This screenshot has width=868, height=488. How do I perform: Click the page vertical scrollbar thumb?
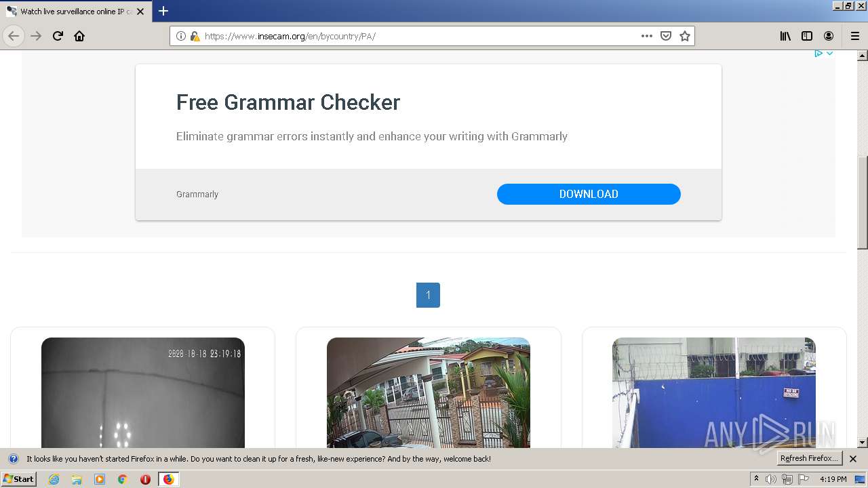[x=863, y=202]
